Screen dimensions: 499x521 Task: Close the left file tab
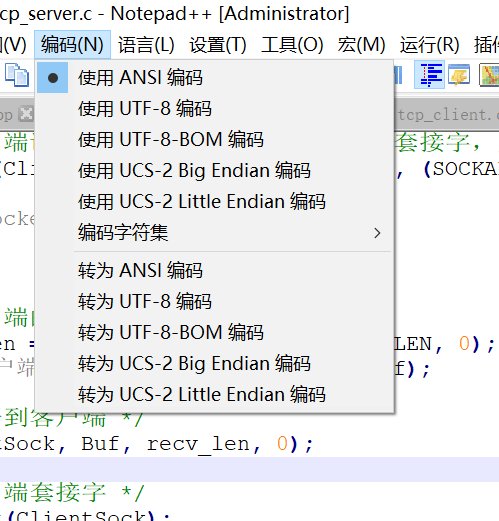tap(26, 114)
